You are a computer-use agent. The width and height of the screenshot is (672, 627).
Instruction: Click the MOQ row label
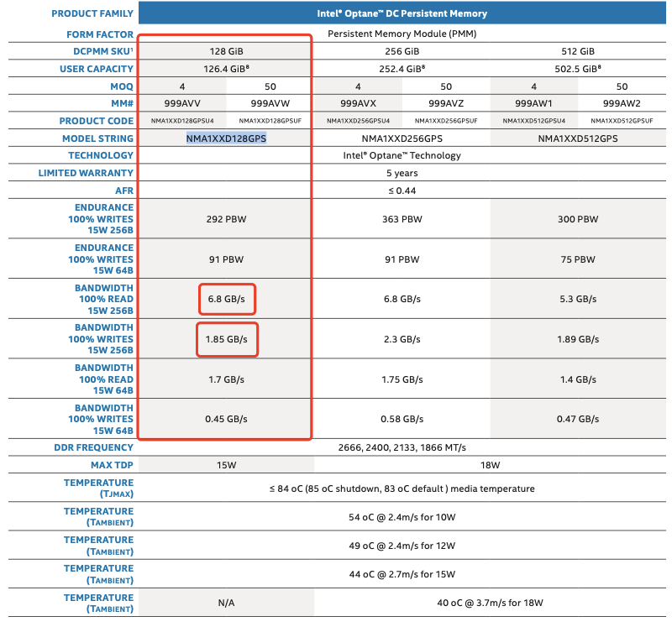[122, 86]
